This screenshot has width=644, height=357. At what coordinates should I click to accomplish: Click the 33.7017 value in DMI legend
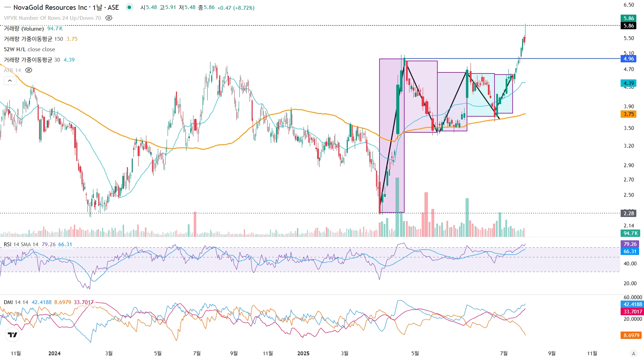[x=84, y=302]
